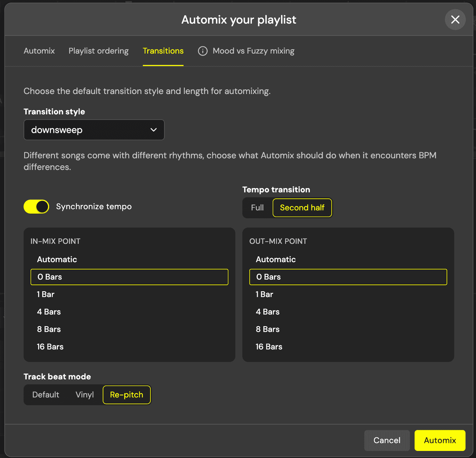Set track beat mode to Default
Viewport: 476px width, 458px height.
click(x=46, y=395)
